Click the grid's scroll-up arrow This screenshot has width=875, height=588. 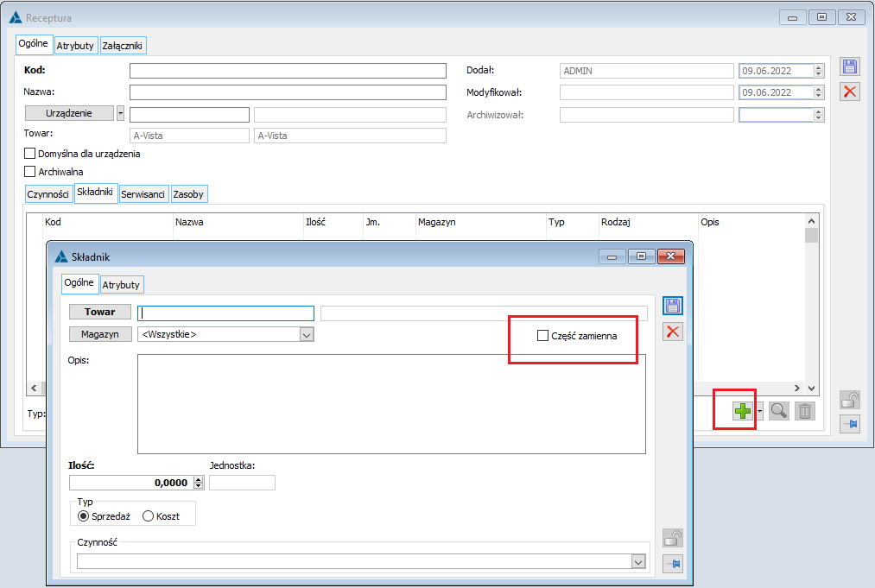(811, 222)
